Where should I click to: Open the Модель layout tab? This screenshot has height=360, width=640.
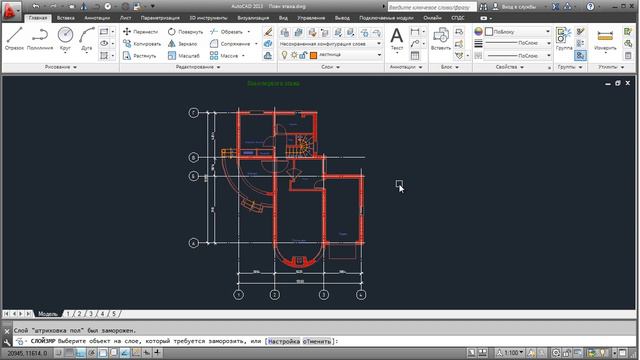(x=47, y=314)
